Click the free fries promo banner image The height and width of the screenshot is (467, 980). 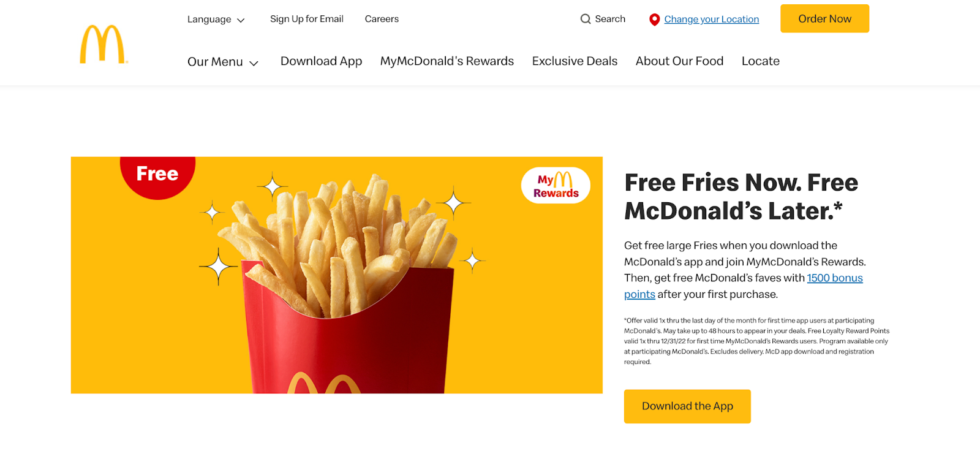[x=337, y=275]
